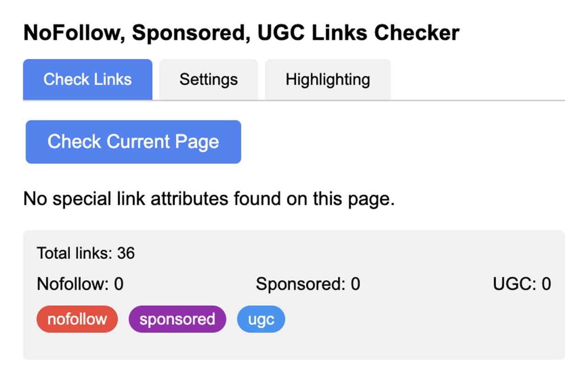Click the zero value beside UGC
Viewport: 588px width, 368px height.
(x=546, y=284)
